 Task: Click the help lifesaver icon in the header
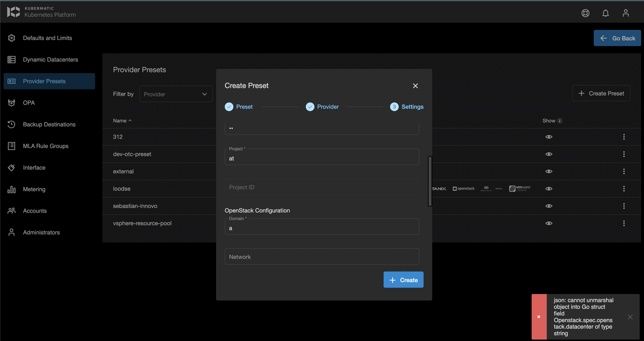pyautogui.click(x=585, y=13)
